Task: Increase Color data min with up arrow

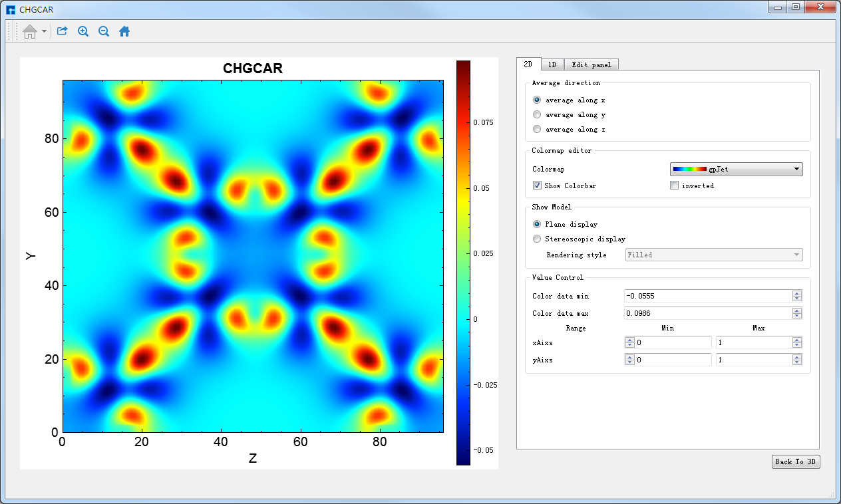Action: pos(797,293)
